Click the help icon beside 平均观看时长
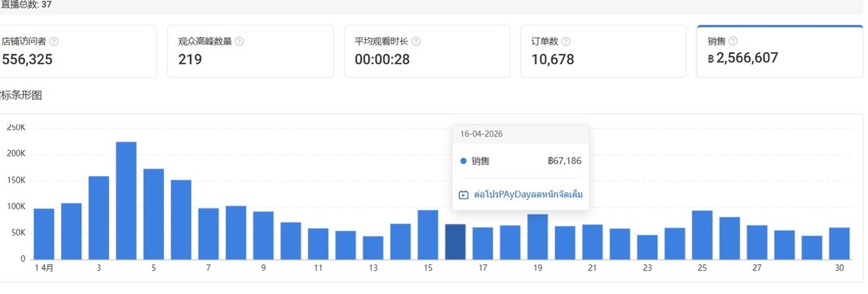Viewport: 868px width, 294px height. [416, 42]
